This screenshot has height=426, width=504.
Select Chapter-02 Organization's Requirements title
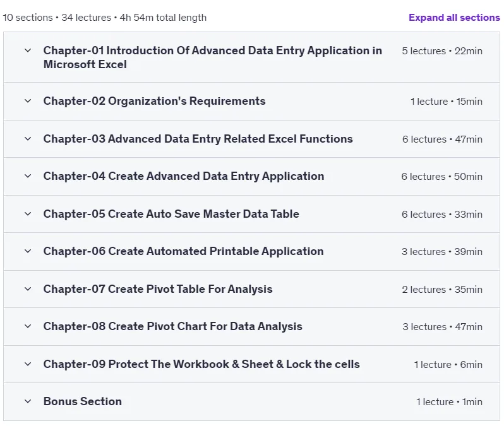[154, 101]
